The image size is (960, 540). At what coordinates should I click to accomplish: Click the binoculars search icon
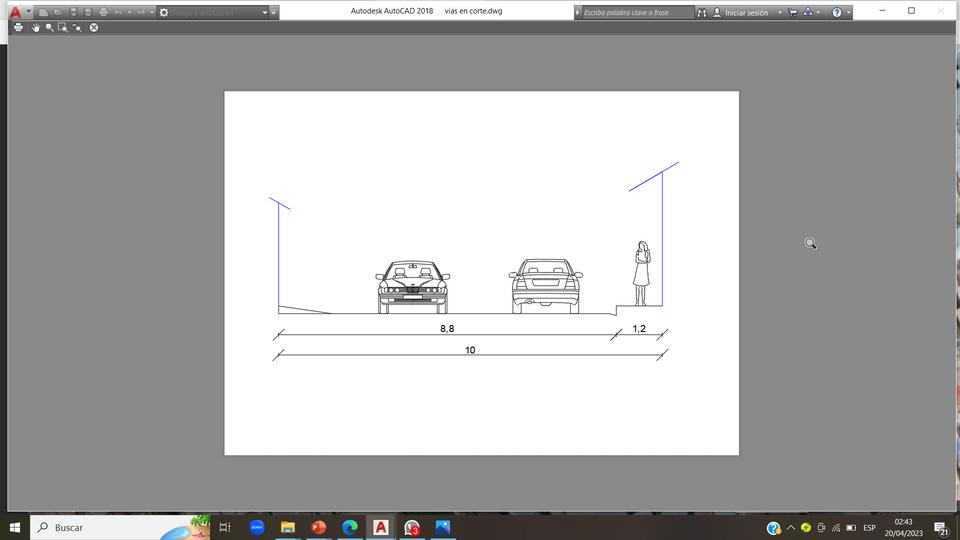(x=702, y=12)
